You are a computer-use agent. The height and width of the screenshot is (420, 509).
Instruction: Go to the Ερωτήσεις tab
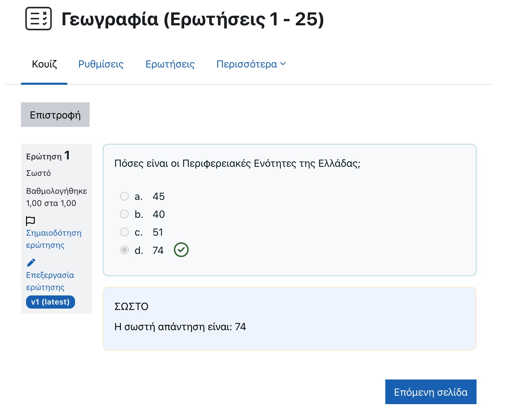170,64
